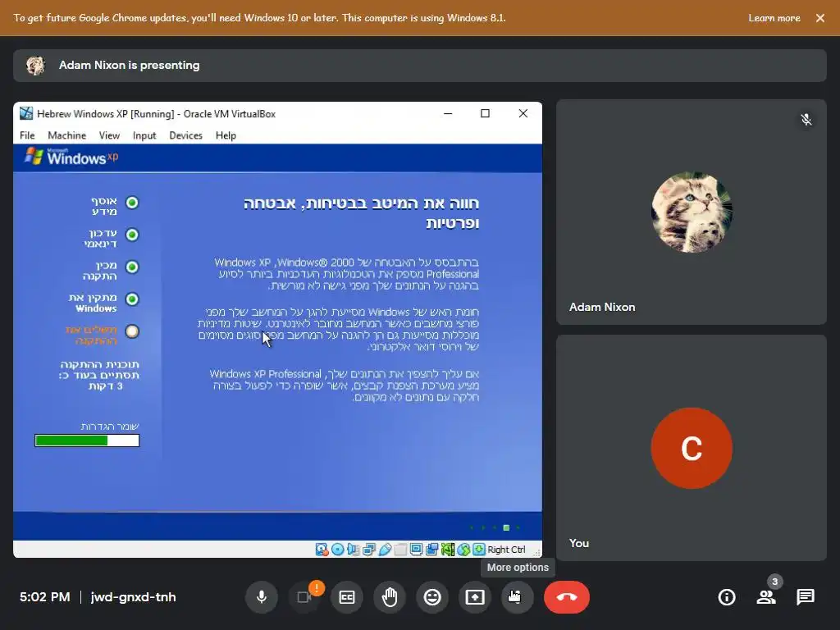
Task: Open Machine menu in VirtualBox
Action: coord(67,135)
